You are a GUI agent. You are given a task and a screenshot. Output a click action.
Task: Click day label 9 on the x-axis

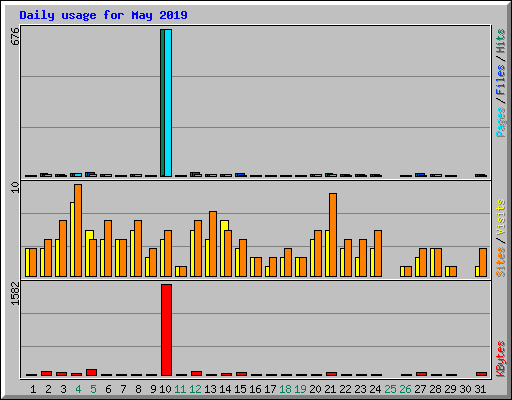click(x=153, y=389)
